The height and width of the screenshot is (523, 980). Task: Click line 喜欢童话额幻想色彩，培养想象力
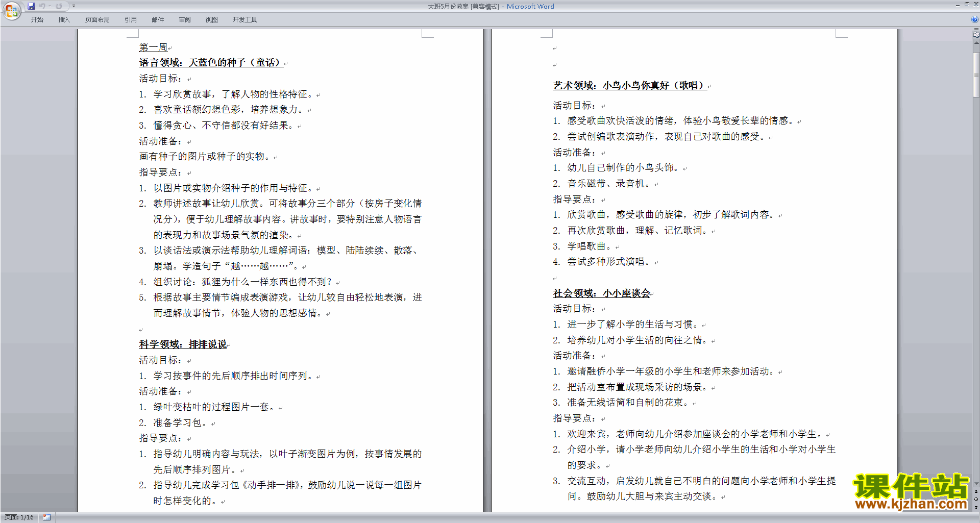(x=228, y=110)
